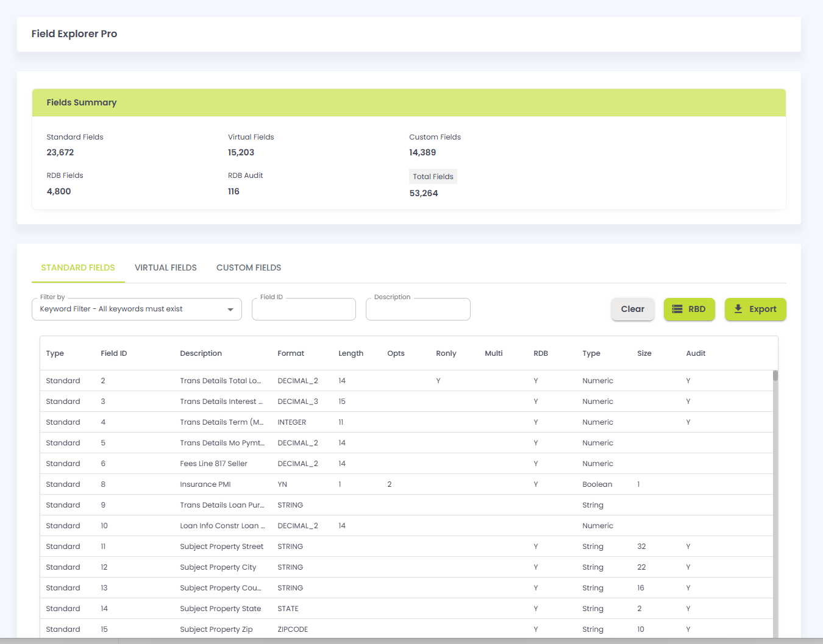Click the Export button
Screen dimensions: 823x644
(x=755, y=309)
